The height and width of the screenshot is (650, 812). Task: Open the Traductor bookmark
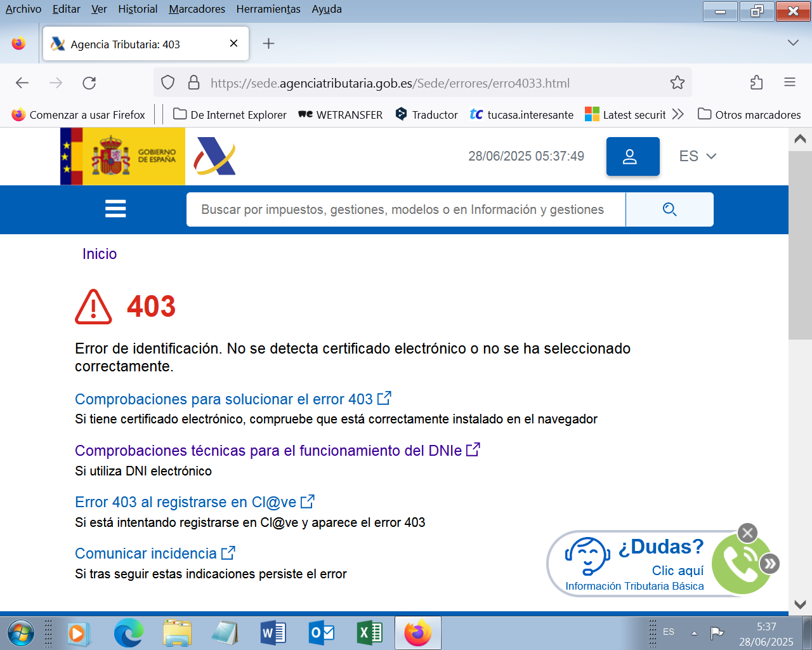[426, 115]
